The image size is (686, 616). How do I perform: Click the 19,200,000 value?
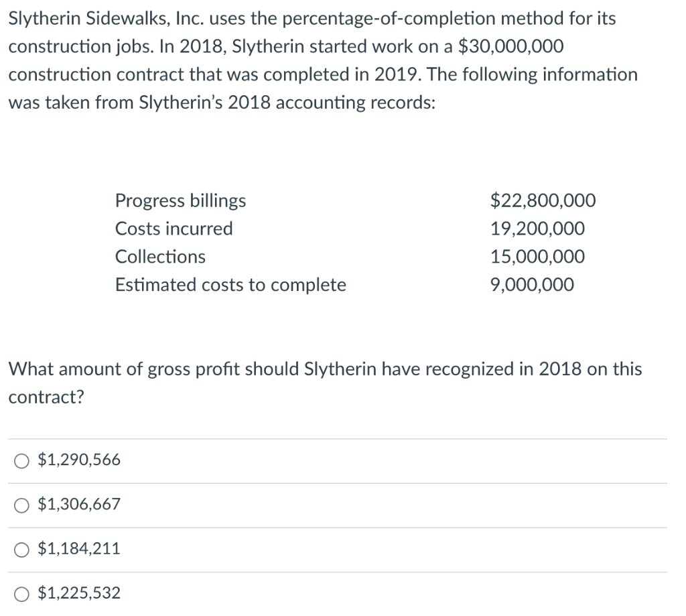pyautogui.click(x=538, y=228)
